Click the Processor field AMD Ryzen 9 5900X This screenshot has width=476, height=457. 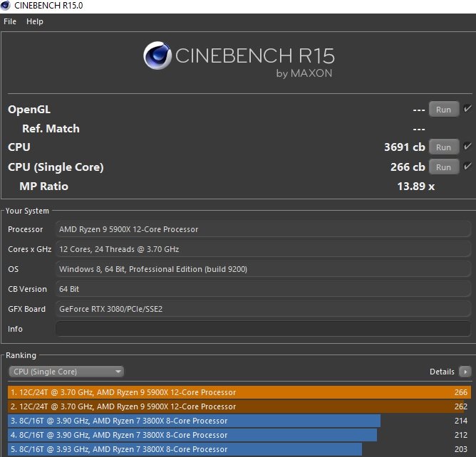(x=263, y=229)
